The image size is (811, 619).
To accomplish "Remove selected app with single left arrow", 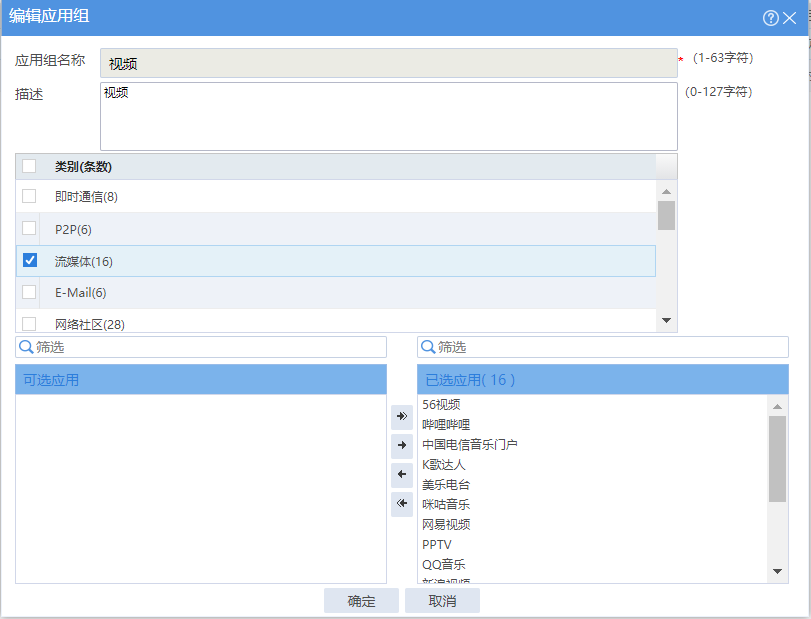I will pos(402,474).
